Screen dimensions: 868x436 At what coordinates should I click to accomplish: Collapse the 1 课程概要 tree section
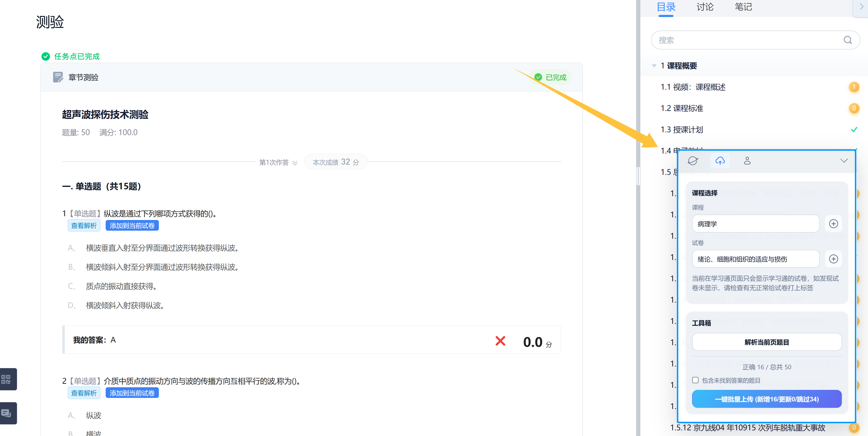[654, 66]
